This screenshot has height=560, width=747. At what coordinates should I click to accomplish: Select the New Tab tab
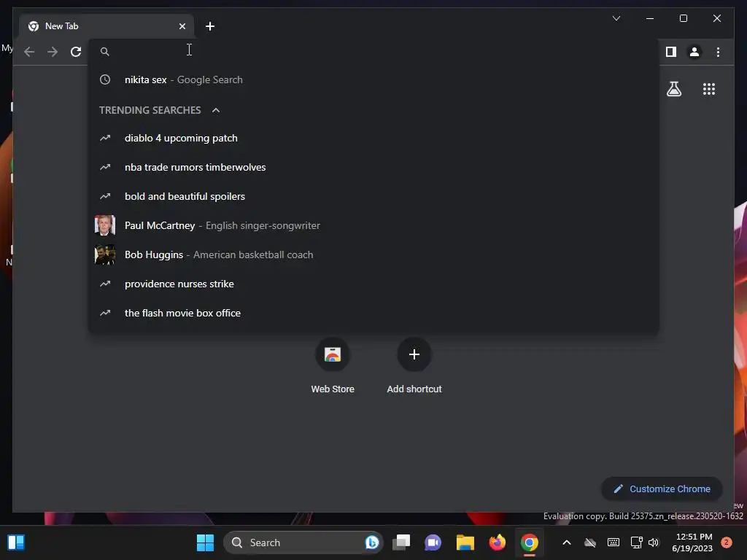point(107,26)
